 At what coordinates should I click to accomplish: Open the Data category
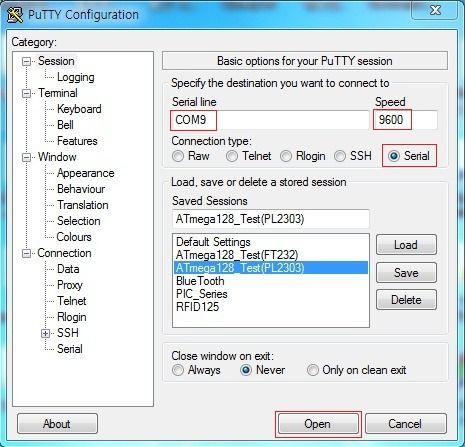pos(68,269)
